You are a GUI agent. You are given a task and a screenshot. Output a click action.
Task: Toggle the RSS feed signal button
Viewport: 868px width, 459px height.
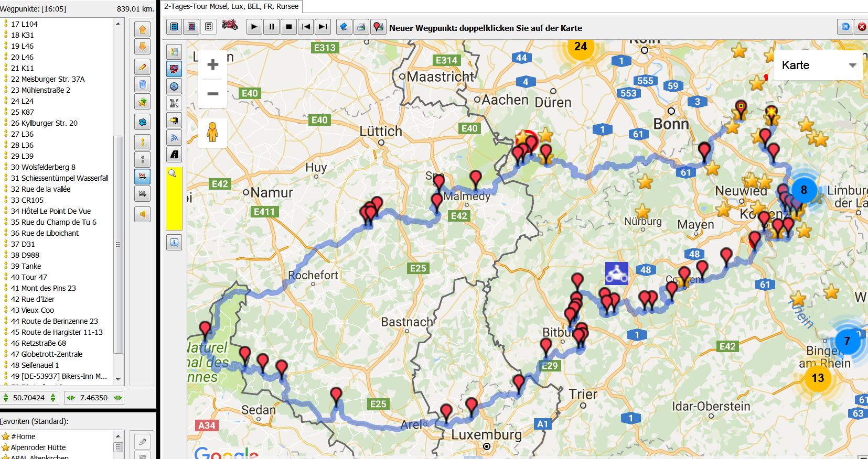[174, 138]
